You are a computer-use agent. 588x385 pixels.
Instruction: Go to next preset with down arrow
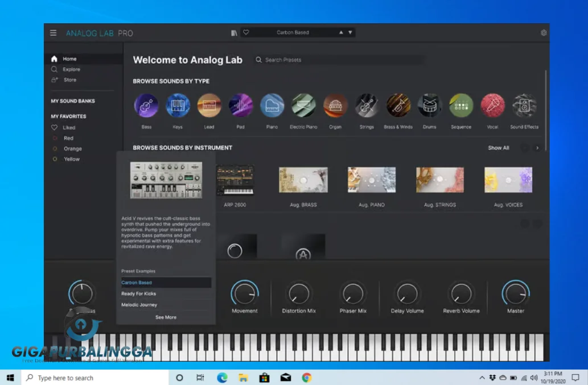click(350, 32)
